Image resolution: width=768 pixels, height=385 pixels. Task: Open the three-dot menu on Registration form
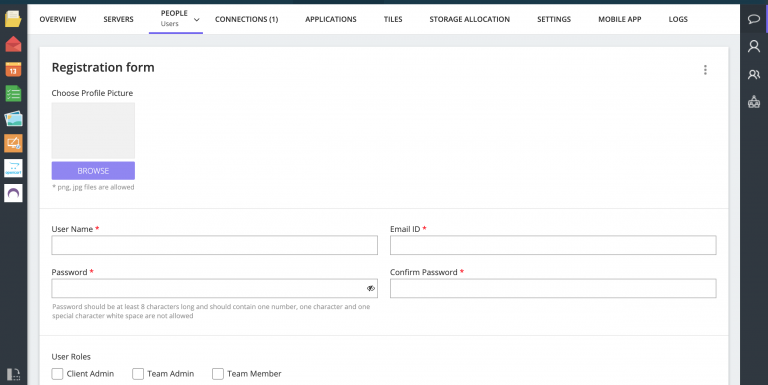705,70
